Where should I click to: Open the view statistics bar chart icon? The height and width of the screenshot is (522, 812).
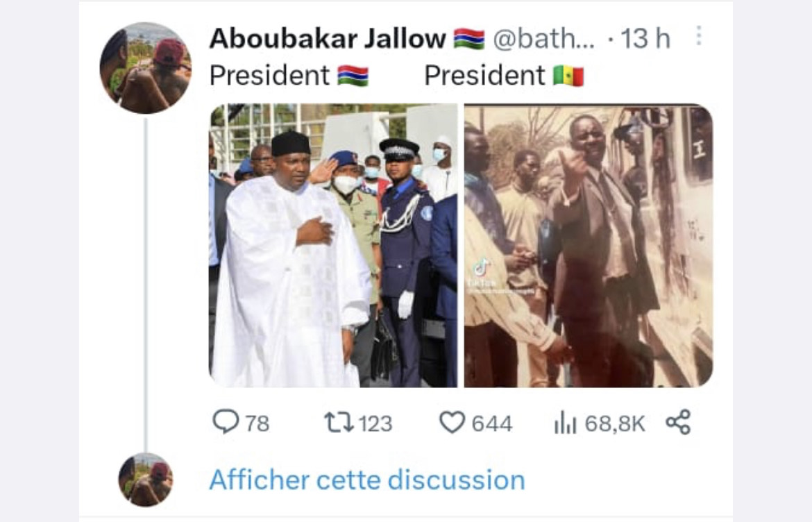click(x=565, y=422)
